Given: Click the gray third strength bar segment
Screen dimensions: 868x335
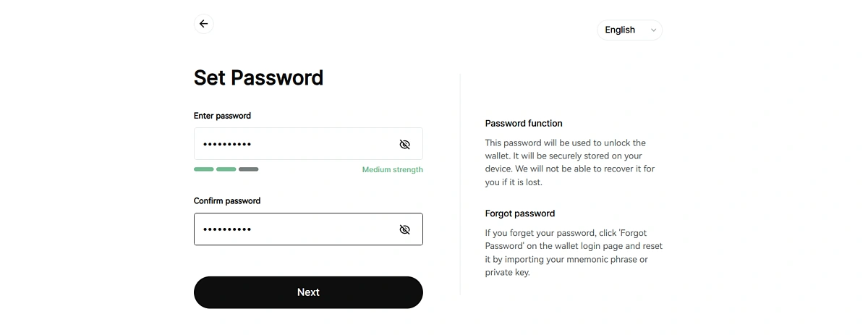Looking at the screenshot, I should tap(248, 169).
